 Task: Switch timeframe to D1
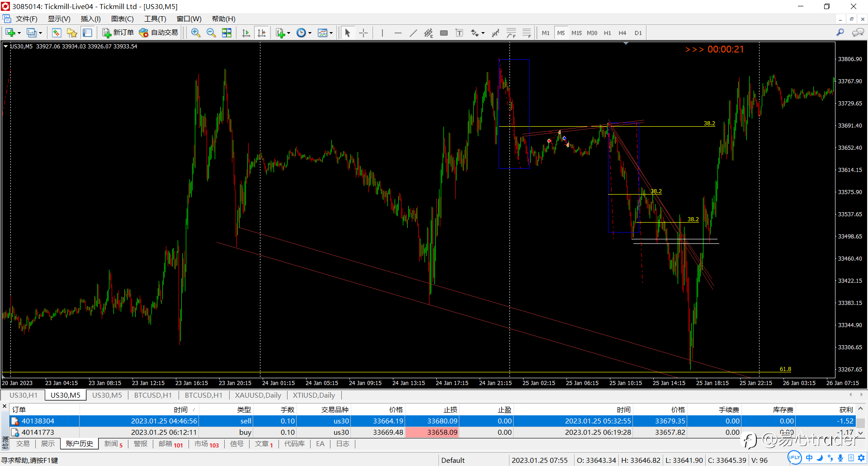(x=638, y=33)
